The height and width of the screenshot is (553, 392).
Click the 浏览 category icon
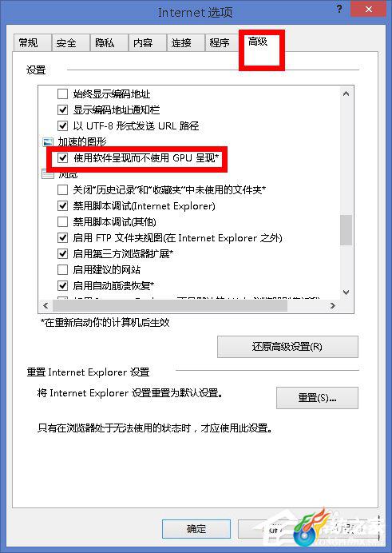48,173
